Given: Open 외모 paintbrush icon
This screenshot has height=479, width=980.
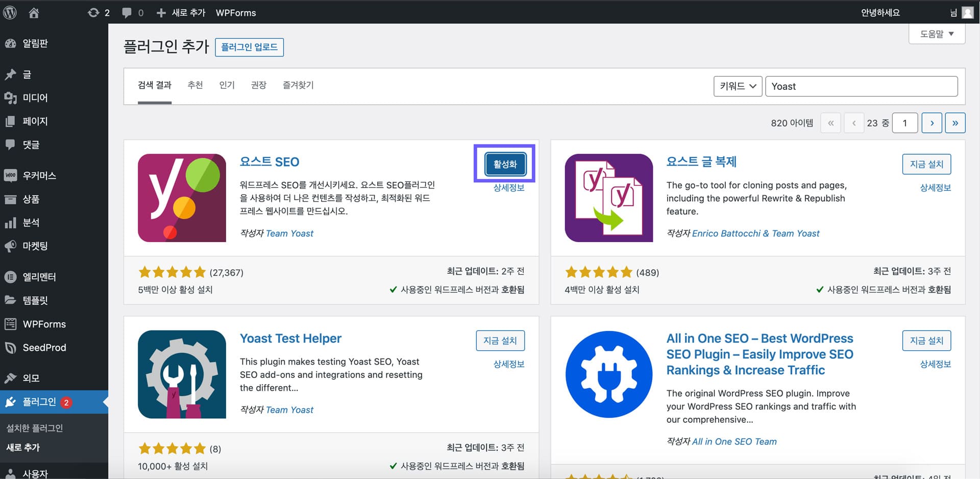Looking at the screenshot, I should [10, 378].
